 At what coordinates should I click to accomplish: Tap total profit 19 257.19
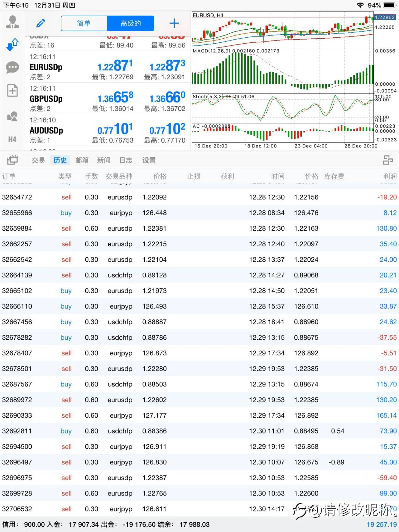(x=382, y=525)
